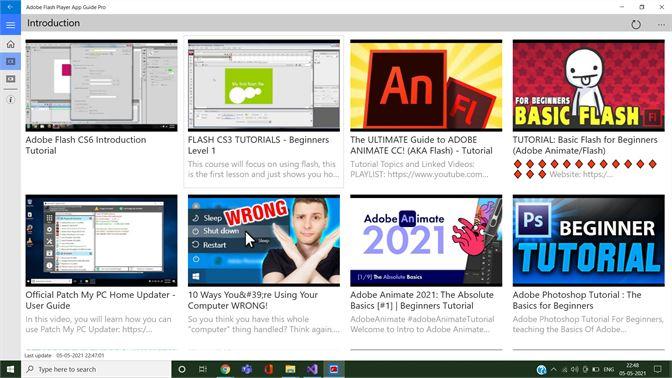Open Adobe Flash CS6 Introduction thumbnail
Screen dimensions: 672x378
pos(102,86)
